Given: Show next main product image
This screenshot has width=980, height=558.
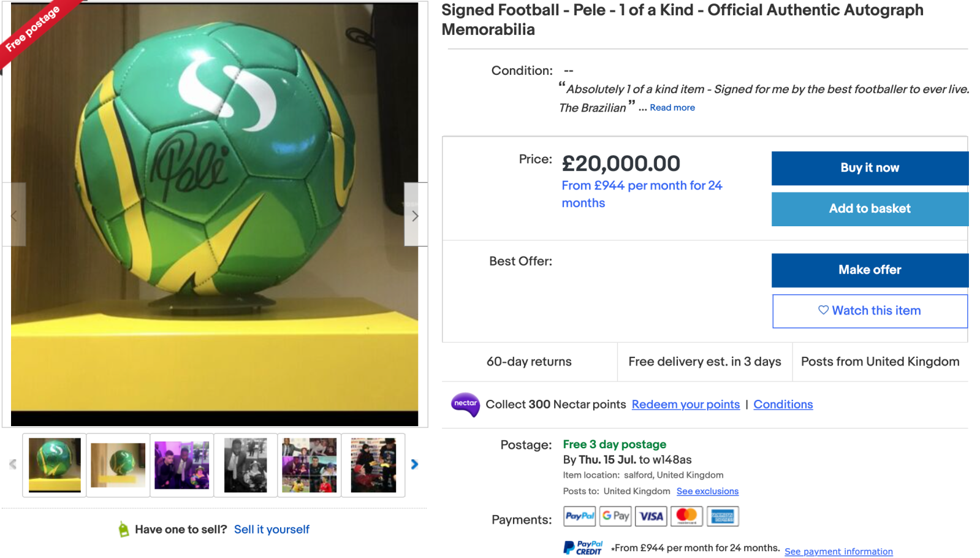Looking at the screenshot, I should 415,215.
